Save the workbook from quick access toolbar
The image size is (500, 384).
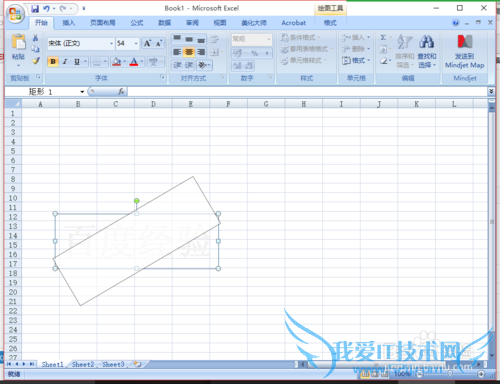coord(35,9)
